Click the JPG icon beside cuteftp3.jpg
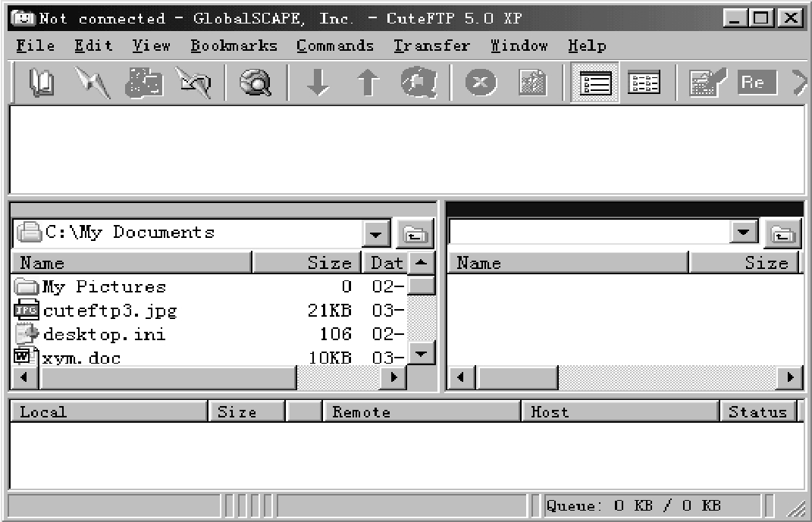Image resolution: width=812 pixels, height=522 pixels. tap(27, 310)
